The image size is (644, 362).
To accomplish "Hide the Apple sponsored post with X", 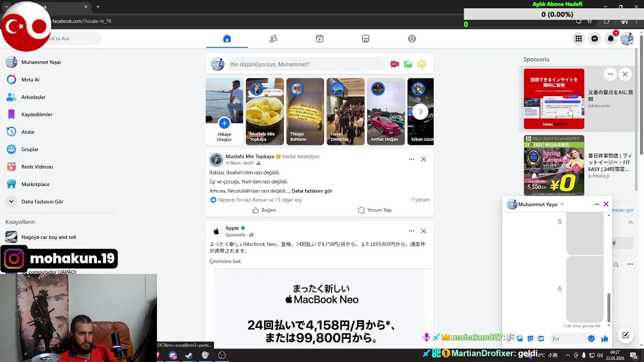I will pos(424,231).
